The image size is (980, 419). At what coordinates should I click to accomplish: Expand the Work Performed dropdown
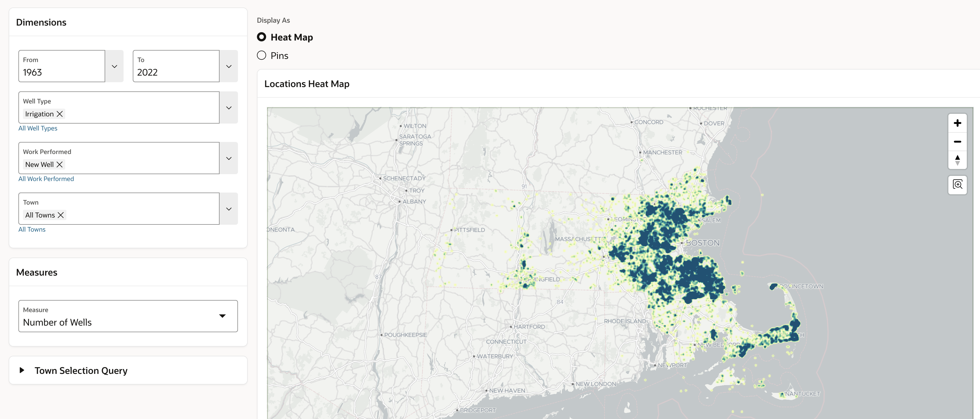(x=229, y=158)
